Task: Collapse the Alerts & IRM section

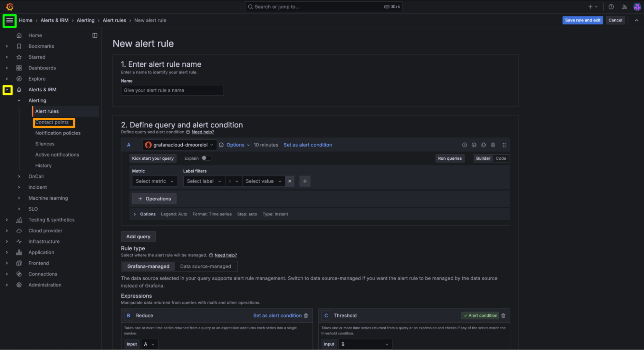Action: [x=7, y=90]
